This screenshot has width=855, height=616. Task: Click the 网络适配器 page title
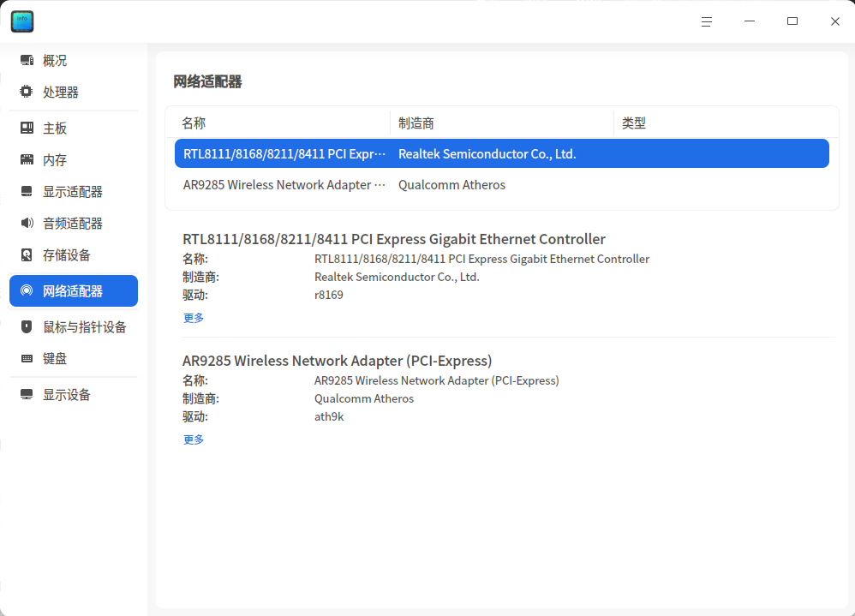coord(207,81)
